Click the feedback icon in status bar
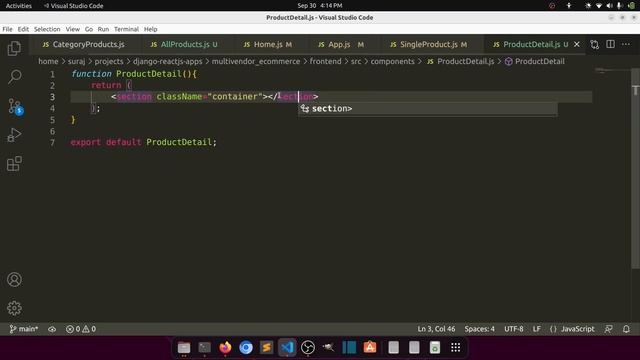Screen dimensions: 640x360 point(609,329)
